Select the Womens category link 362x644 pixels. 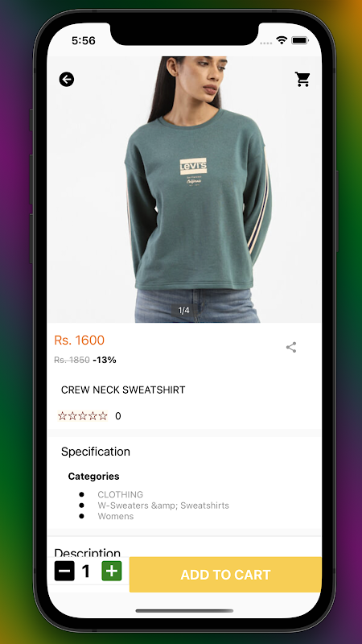[115, 516]
